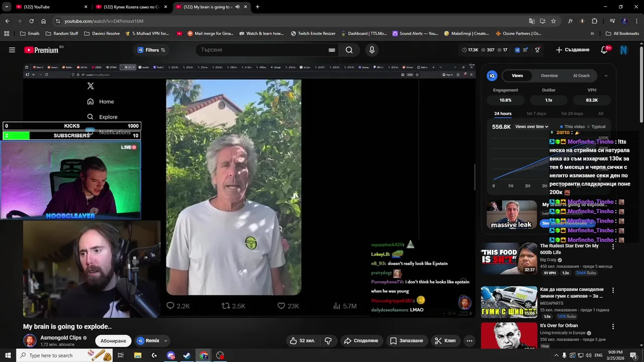
Task: Select the 1st 7 days range
Action: tap(536, 114)
